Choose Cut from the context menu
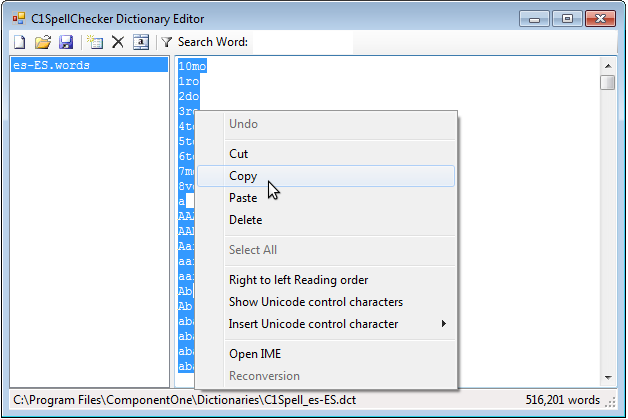Screen dimensions: 628x419 (326, 154)
